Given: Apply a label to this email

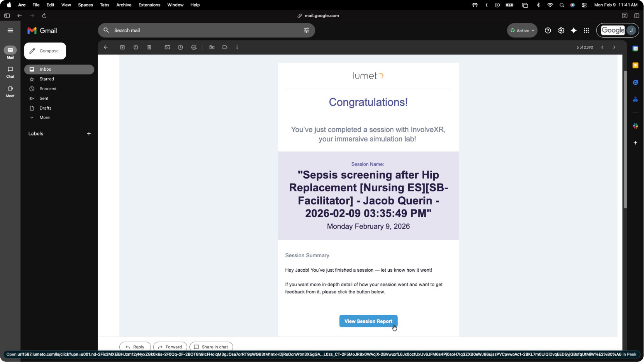Looking at the screenshot, I should [x=225, y=47].
